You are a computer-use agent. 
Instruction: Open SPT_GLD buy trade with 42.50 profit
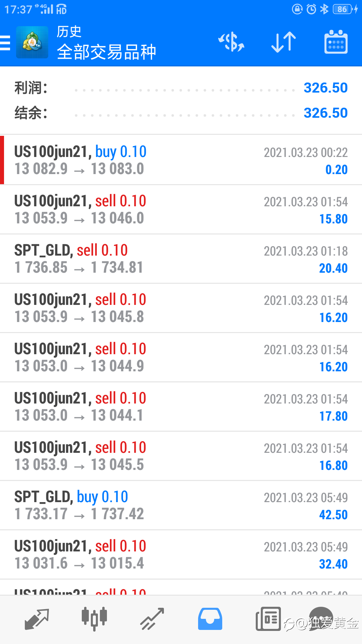pyautogui.click(x=181, y=505)
